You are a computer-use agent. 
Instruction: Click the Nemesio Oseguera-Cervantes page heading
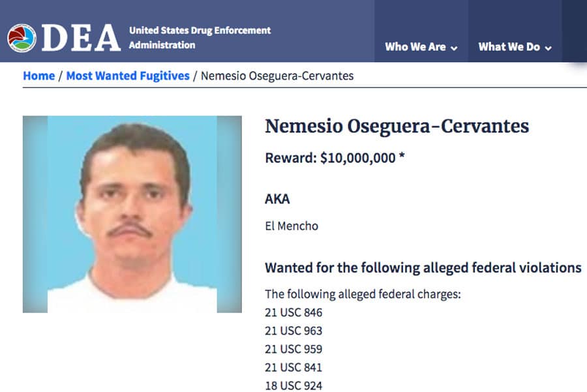click(x=397, y=126)
